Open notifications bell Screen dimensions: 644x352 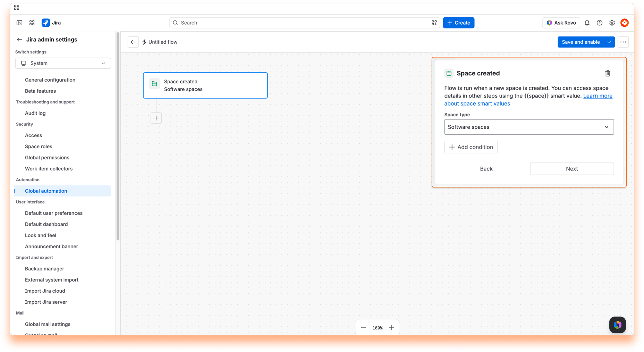[x=587, y=23]
